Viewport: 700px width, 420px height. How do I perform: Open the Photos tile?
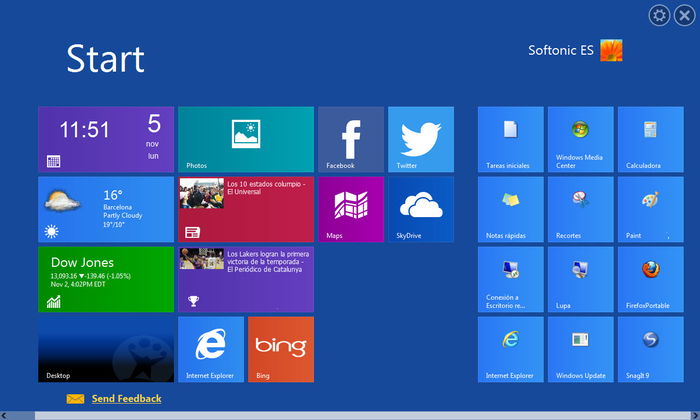pyautogui.click(x=245, y=139)
